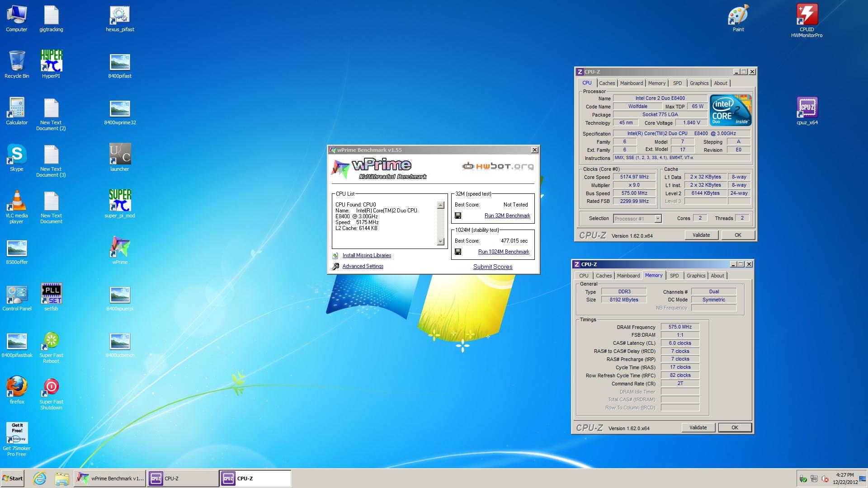Click the save icon for 1024M score
The height and width of the screenshot is (488, 868).
(x=458, y=252)
